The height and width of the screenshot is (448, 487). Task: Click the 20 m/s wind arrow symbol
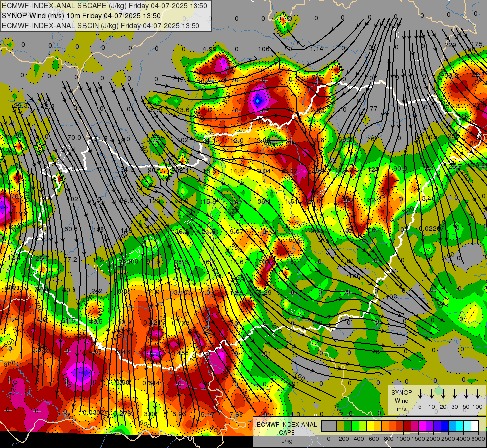pyautogui.click(x=443, y=394)
